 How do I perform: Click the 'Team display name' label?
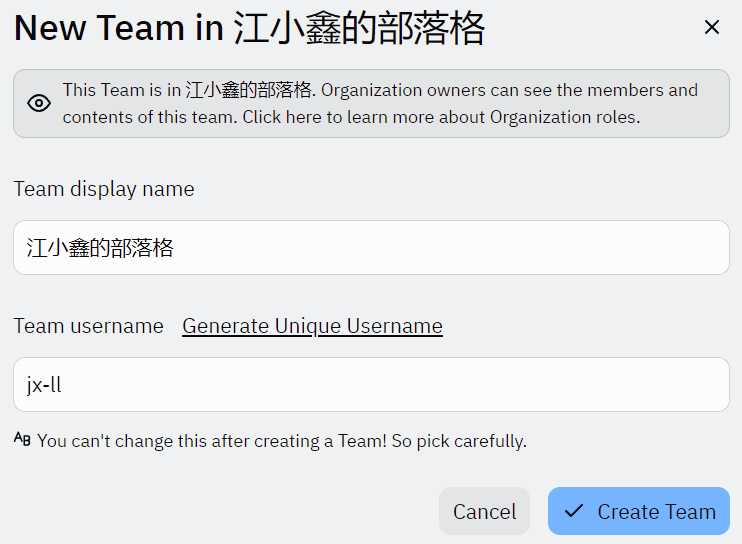104,189
